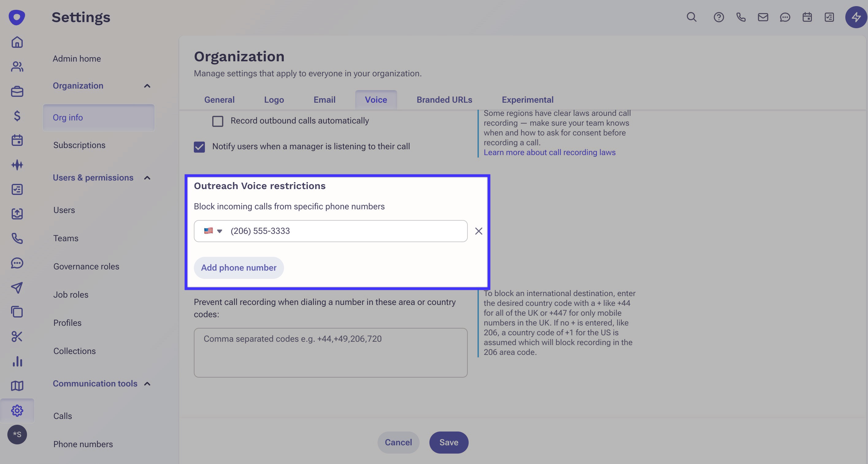This screenshot has width=868, height=464.
Task: Open the dollar sign opportunities icon
Action: (17, 116)
